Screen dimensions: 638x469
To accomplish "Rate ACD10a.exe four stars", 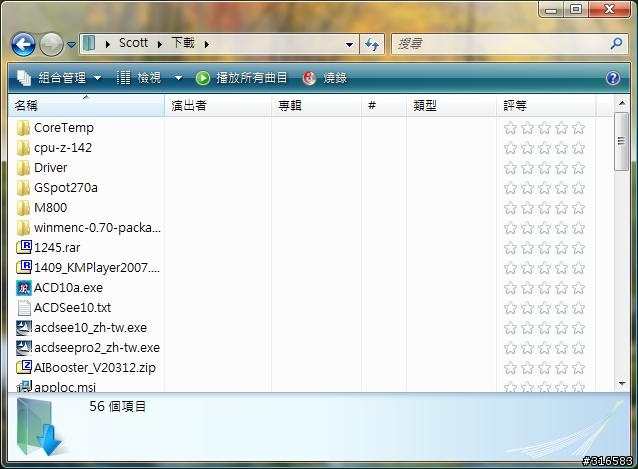I will coord(562,288).
